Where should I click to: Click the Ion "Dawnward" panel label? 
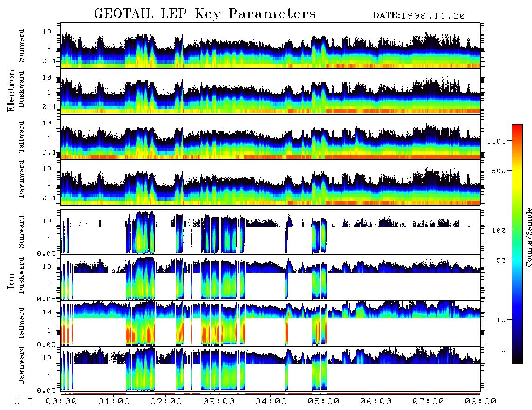pos(21,365)
